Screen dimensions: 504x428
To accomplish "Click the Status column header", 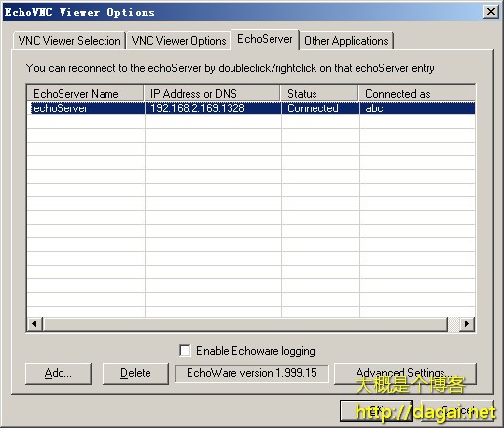I will pyautogui.click(x=319, y=94).
